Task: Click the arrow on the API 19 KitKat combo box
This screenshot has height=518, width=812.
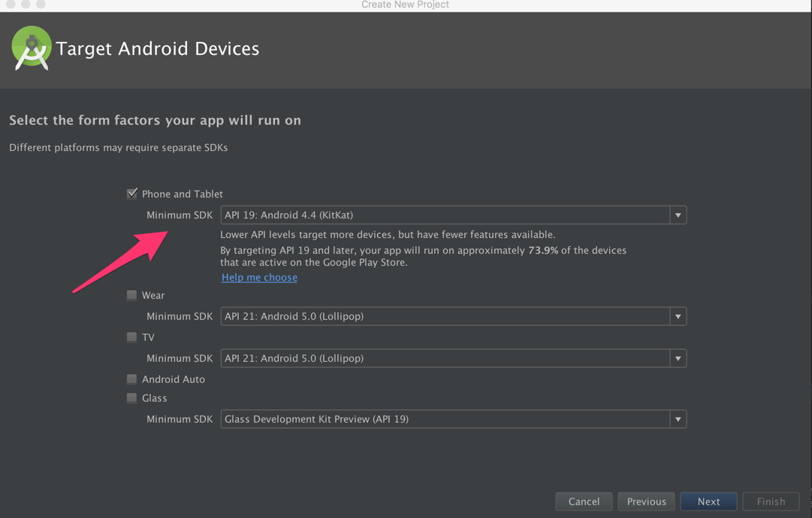Action: [x=678, y=215]
